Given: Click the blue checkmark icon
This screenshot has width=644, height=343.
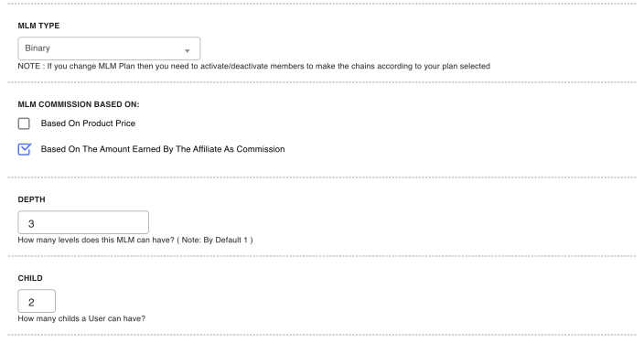Looking at the screenshot, I should tap(24, 149).
